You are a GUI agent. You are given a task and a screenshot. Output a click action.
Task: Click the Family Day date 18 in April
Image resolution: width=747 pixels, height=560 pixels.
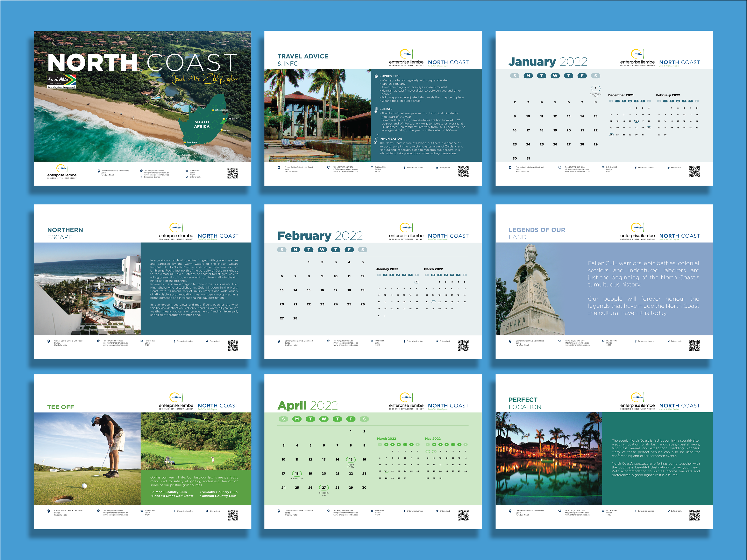(296, 474)
